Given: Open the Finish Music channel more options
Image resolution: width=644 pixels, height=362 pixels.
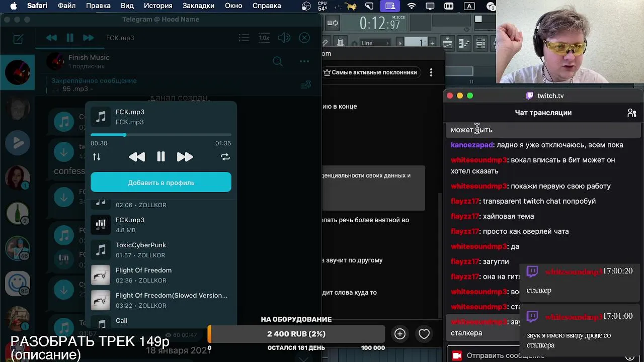Looking at the screenshot, I should tap(304, 61).
